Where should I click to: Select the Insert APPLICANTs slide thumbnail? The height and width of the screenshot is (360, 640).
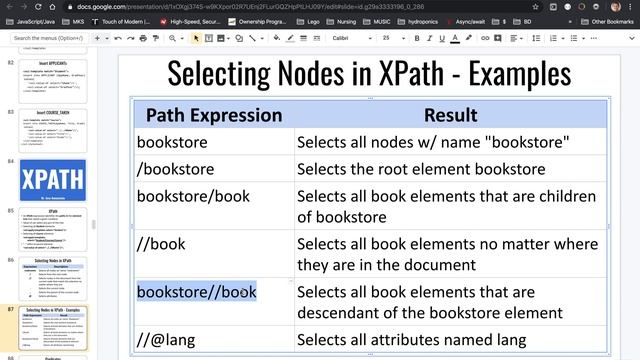[x=53, y=81]
